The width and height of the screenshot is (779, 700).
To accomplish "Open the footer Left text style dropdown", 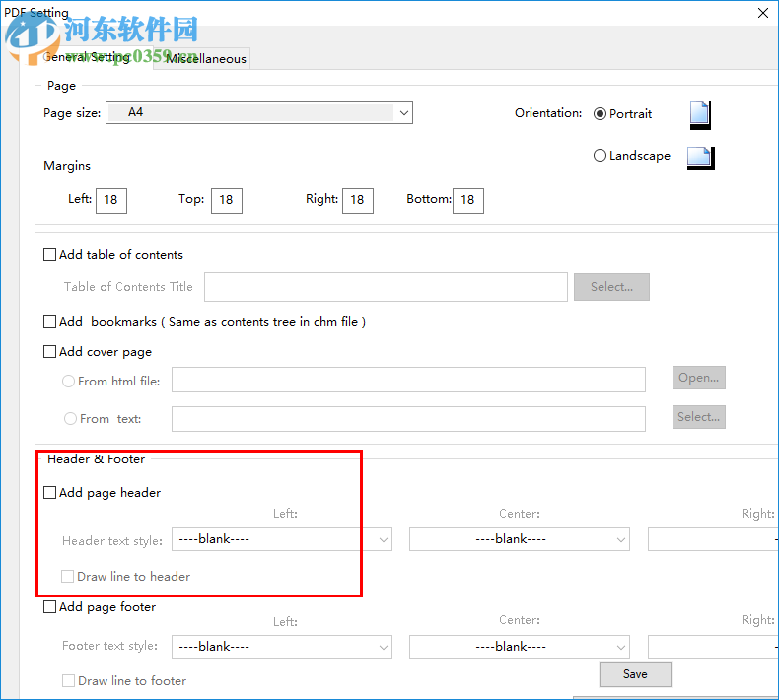I will tap(282, 647).
